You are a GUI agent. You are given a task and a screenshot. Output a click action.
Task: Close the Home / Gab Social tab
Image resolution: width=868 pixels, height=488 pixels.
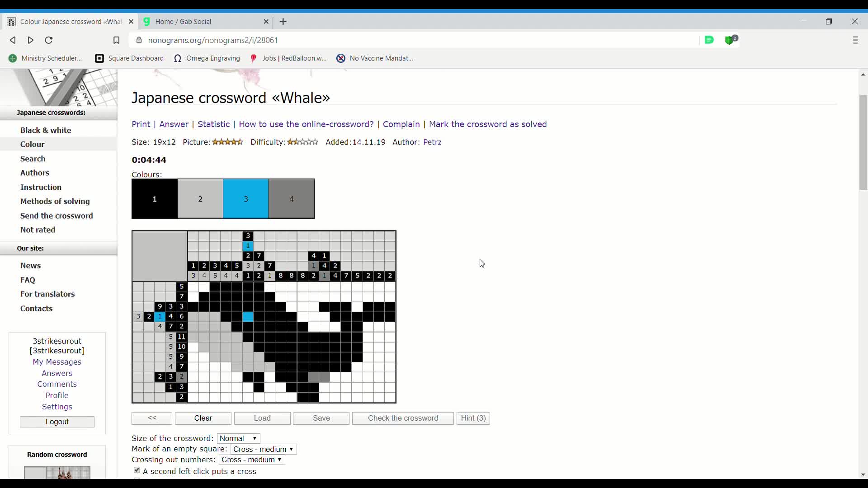[266, 22]
